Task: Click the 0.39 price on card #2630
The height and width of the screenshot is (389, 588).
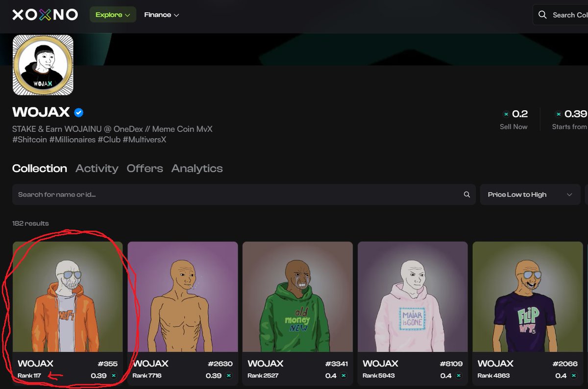Action: 214,376
